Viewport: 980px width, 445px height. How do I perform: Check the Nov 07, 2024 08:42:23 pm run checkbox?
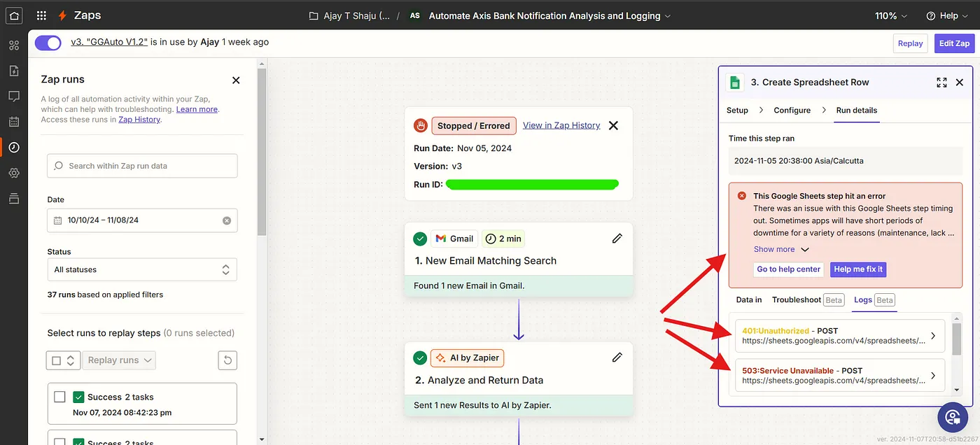click(60, 397)
